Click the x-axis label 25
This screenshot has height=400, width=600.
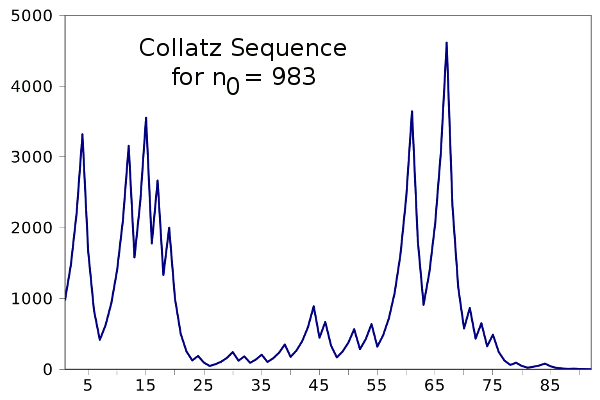203,385
